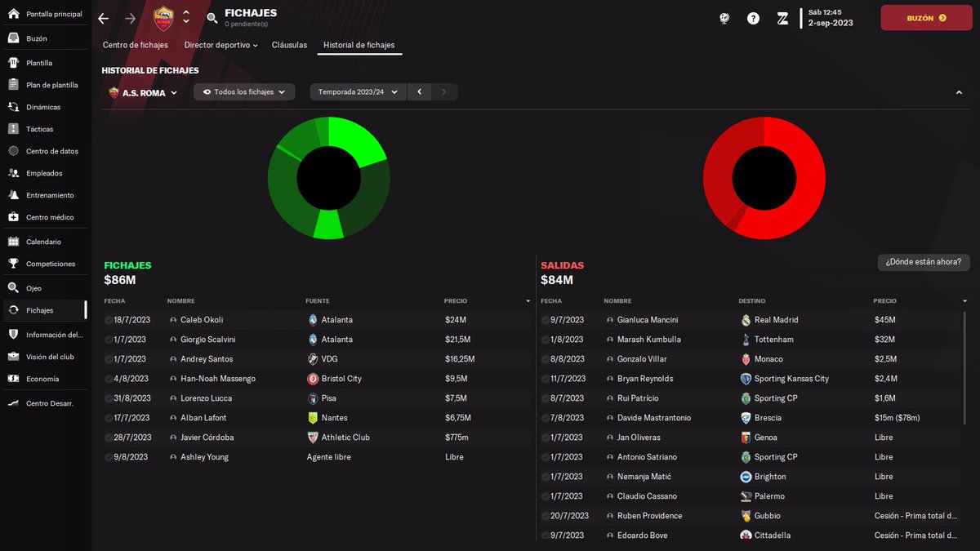The width and height of the screenshot is (980, 551).
Task: Open player Nemanja Matić
Action: [x=644, y=477]
